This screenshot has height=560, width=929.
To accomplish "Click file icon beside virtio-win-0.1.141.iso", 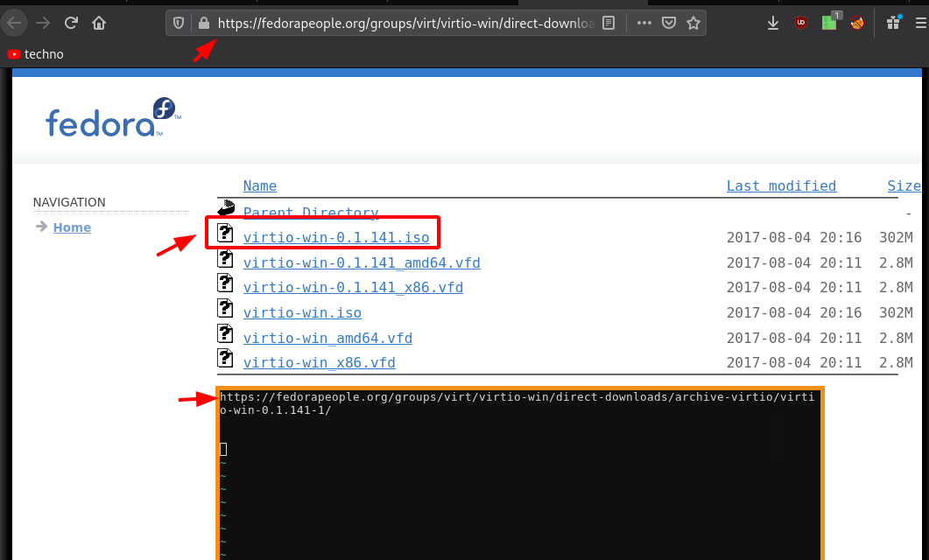I will (x=225, y=233).
